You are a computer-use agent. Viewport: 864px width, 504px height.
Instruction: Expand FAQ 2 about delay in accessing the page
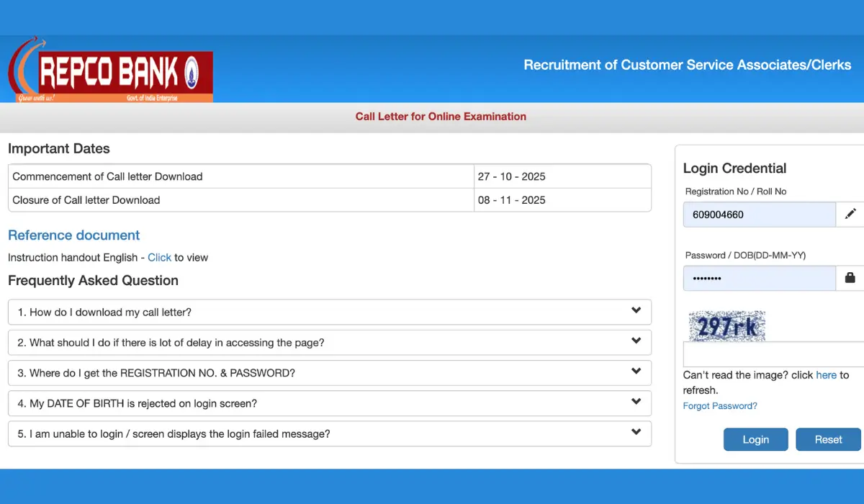(x=329, y=342)
